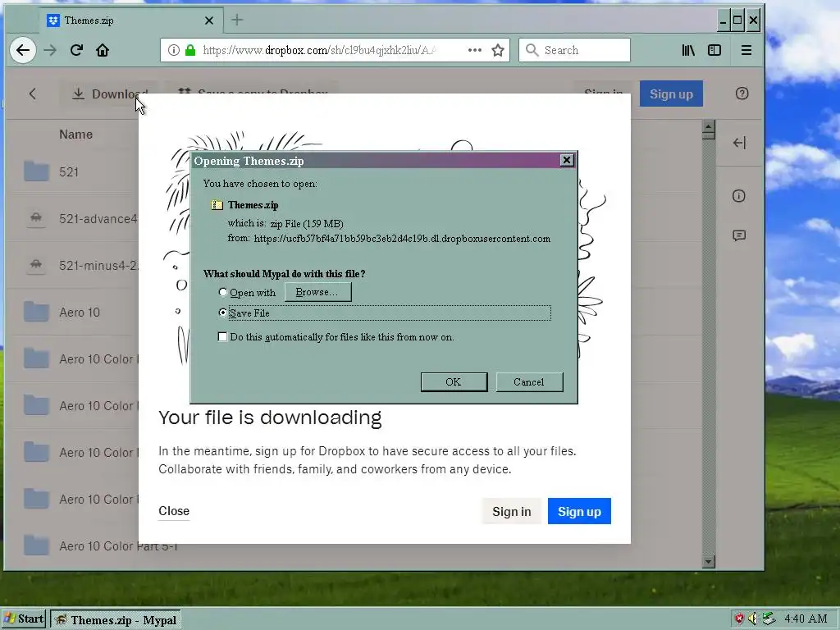Open a new tab with the plus button

[237, 21]
